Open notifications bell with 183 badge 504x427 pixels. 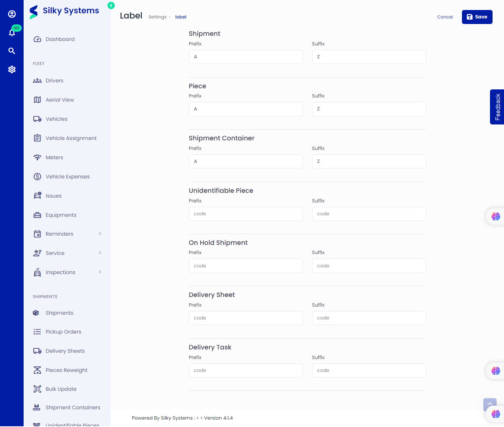click(12, 33)
